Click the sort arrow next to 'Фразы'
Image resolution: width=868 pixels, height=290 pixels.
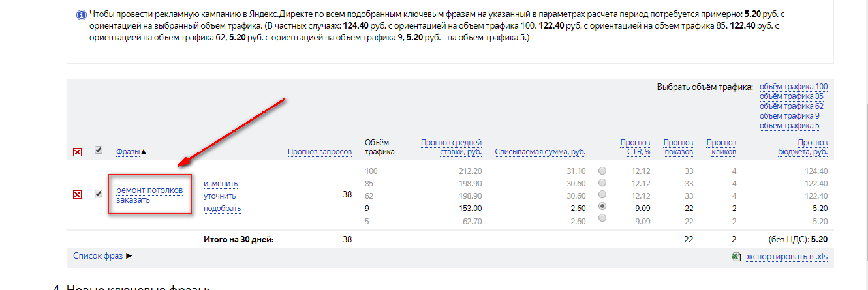pyautogui.click(x=144, y=152)
